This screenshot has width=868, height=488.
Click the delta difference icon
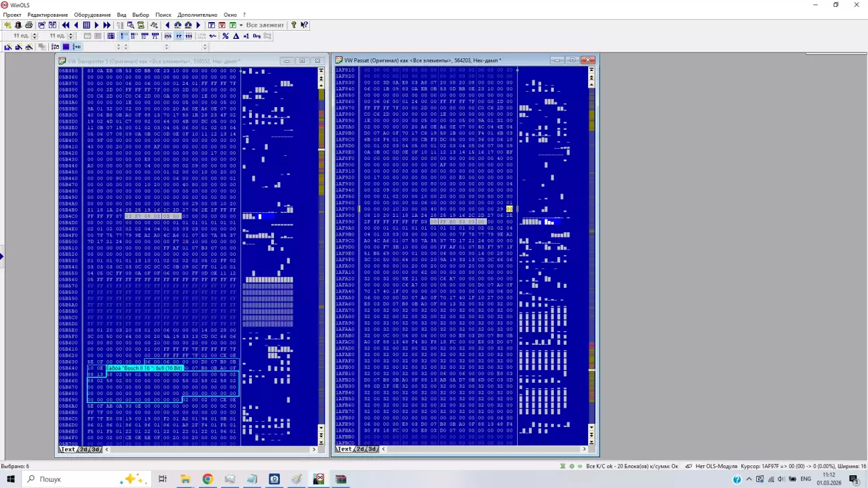click(x=236, y=36)
